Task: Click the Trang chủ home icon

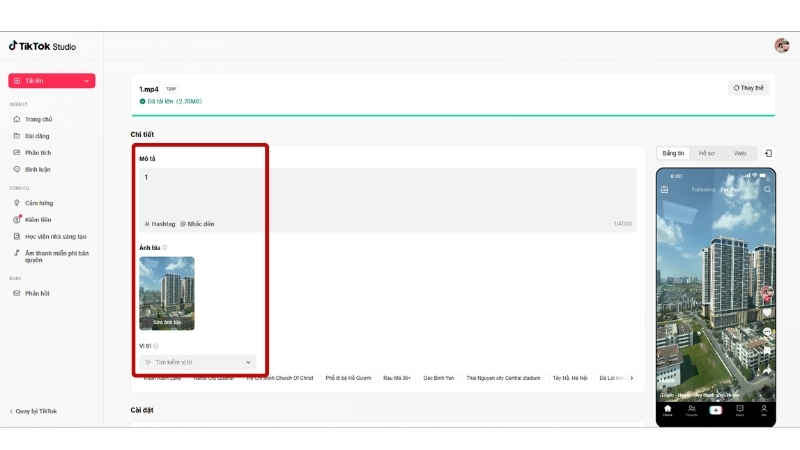Action: click(17, 119)
